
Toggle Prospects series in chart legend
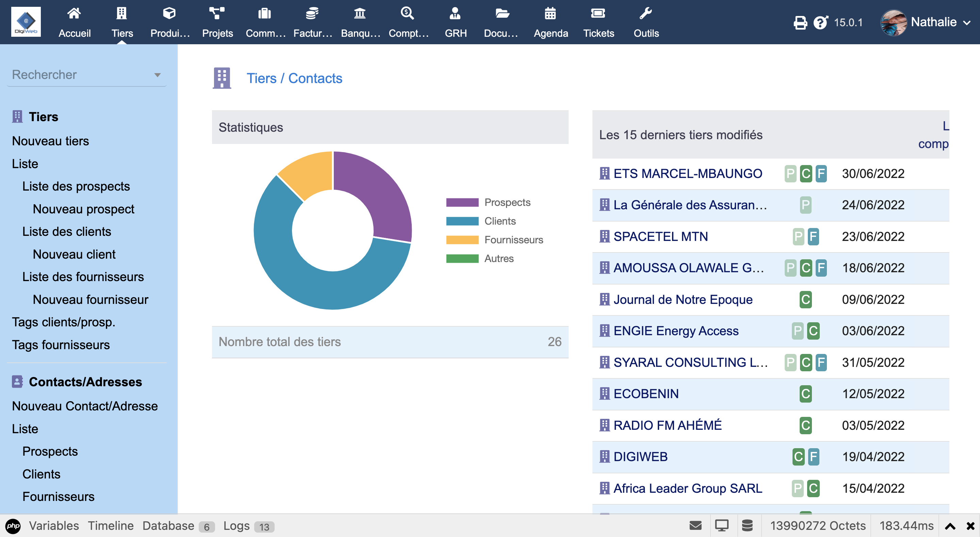507,202
